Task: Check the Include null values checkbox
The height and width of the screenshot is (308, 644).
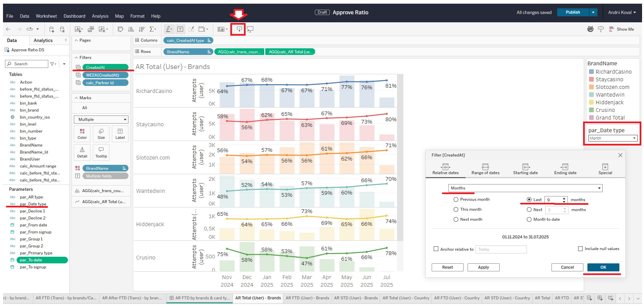Action: 580,249
